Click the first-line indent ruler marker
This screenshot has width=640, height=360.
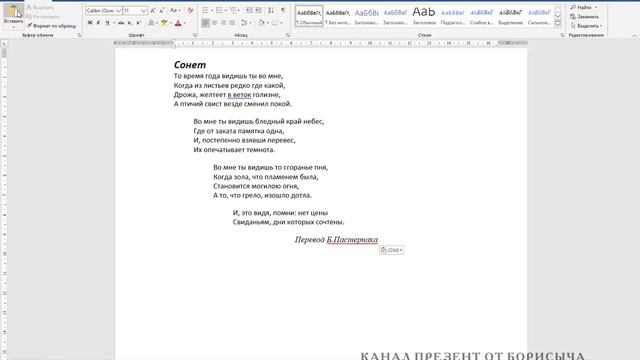coord(173,41)
